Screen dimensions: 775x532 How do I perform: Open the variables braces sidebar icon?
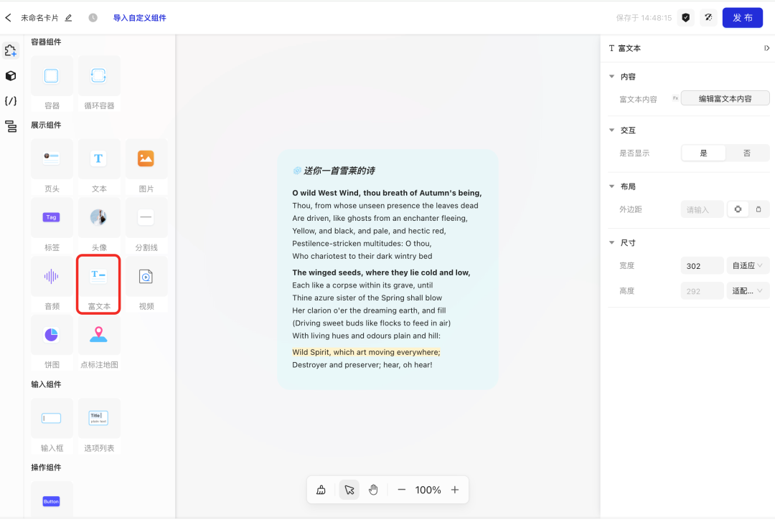(10, 101)
